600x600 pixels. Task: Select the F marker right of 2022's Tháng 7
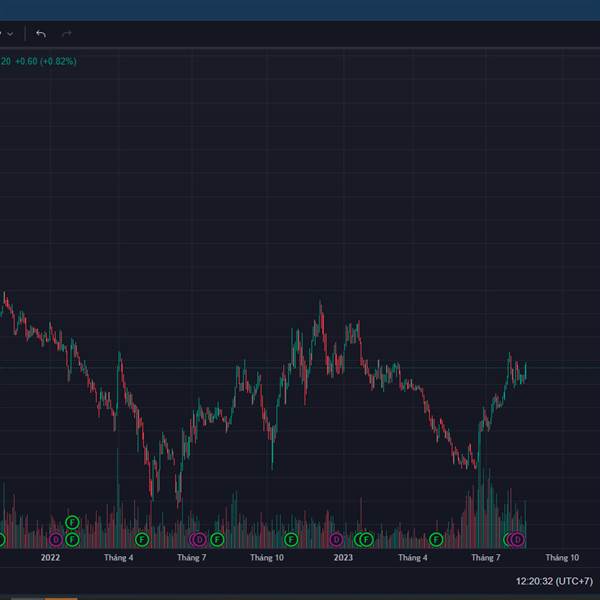tap(217, 540)
